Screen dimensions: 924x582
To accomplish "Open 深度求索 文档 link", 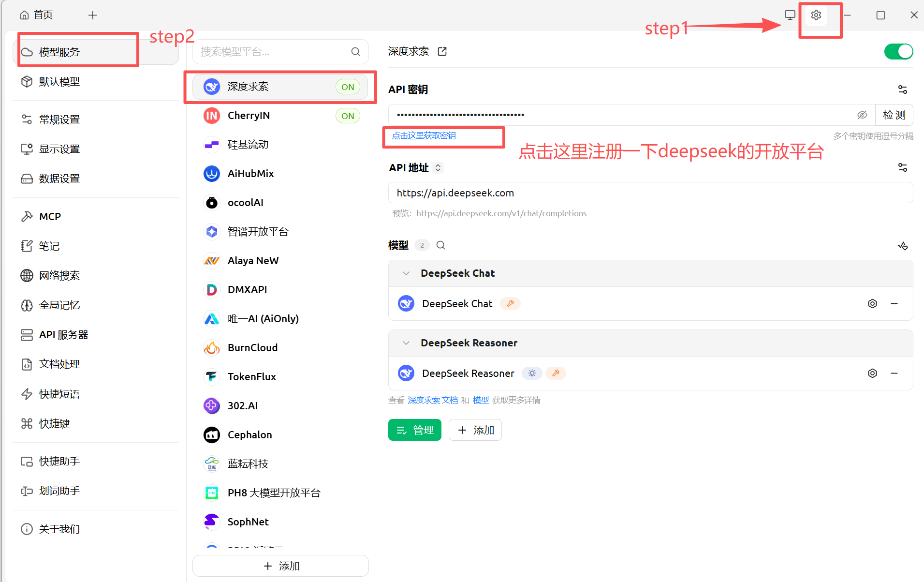I will [x=432, y=400].
